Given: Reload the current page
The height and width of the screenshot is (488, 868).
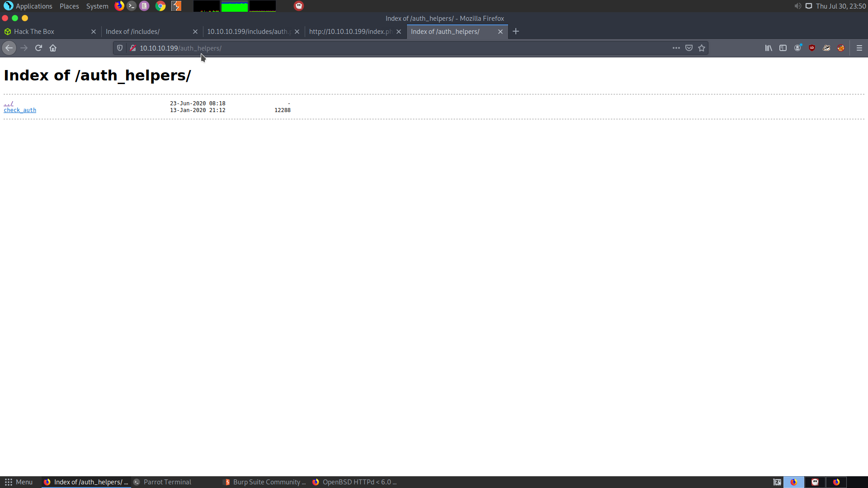Looking at the screenshot, I should 38,48.
